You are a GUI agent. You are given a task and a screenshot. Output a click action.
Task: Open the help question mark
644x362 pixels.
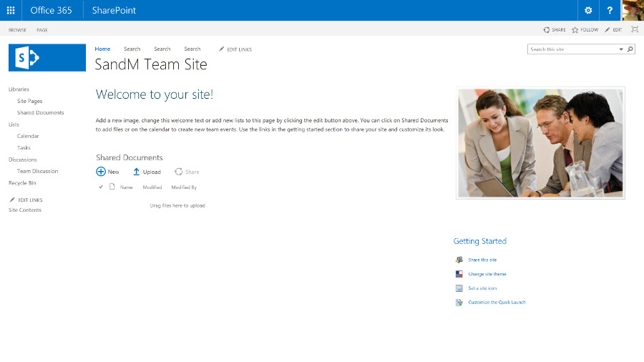click(x=610, y=10)
